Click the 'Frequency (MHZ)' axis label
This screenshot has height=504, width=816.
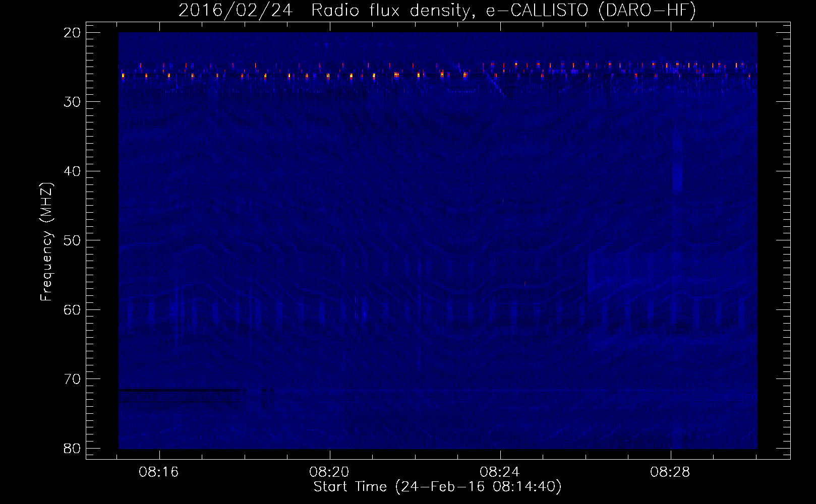46,242
